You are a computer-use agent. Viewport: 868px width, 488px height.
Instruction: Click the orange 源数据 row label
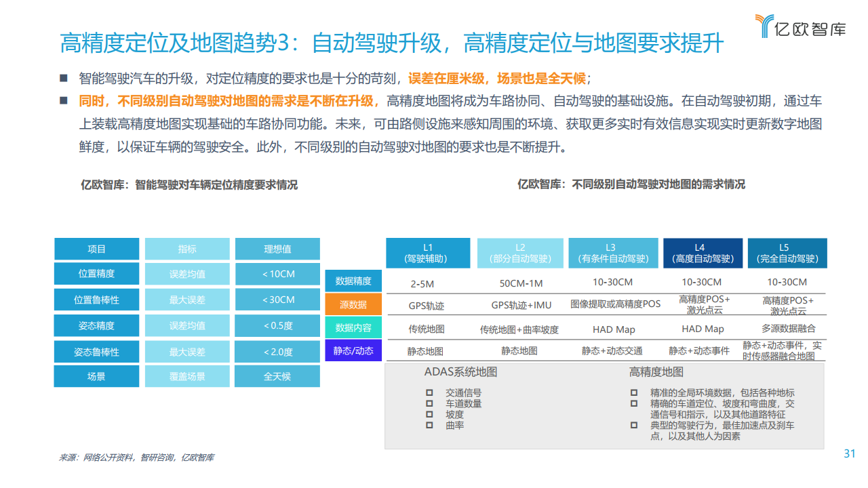coord(353,304)
